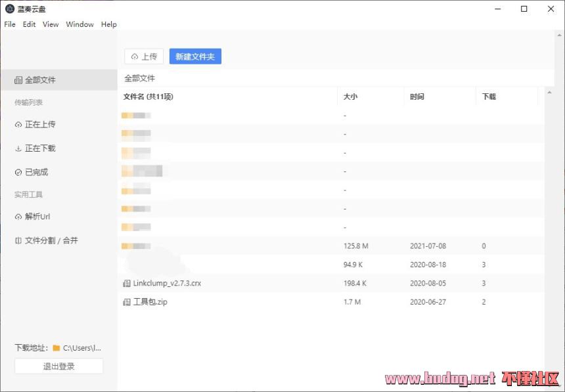
Task: Click the 已完成 checkmark icon
Action: [18, 173]
